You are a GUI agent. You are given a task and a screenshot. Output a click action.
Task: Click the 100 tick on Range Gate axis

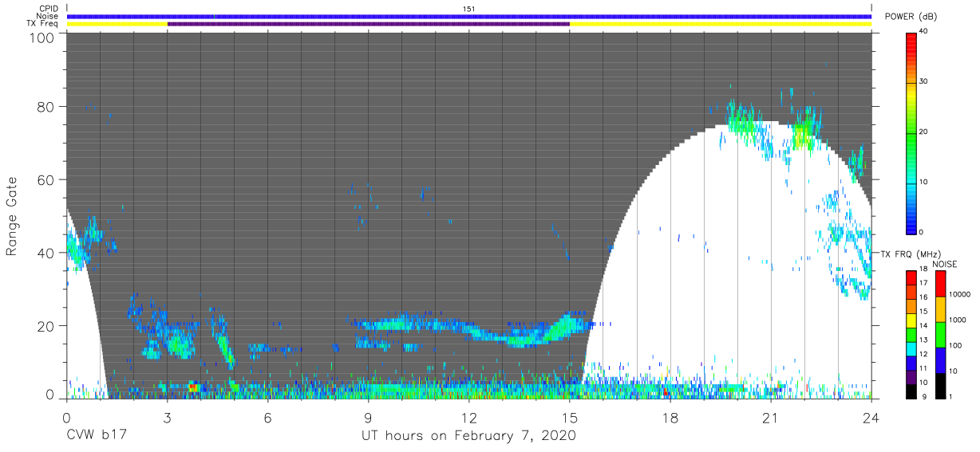[x=42, y=37]
